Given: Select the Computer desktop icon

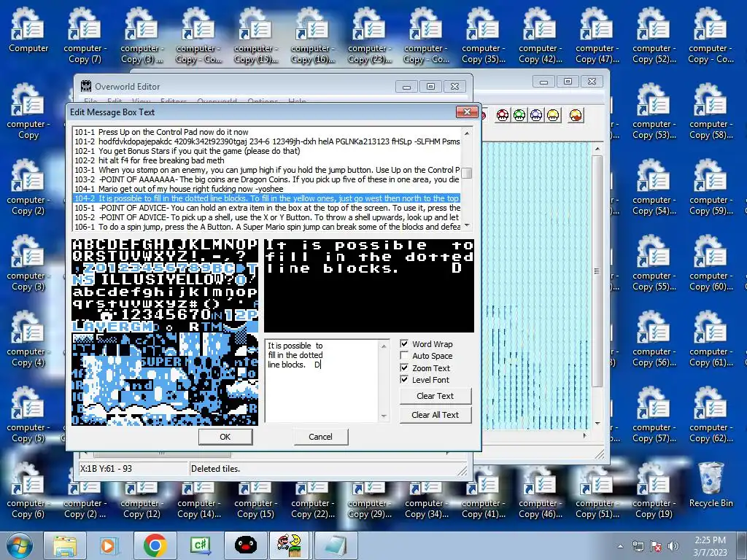Looking at the screenshot, I should [28, 29].
